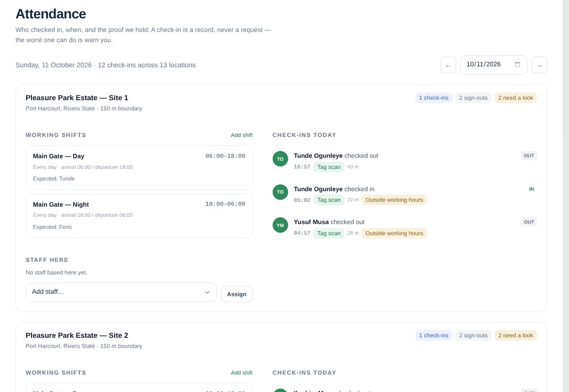Screen dimensions: 569x392
Task: Click the 43 m distance value
Action: point(353,167)
